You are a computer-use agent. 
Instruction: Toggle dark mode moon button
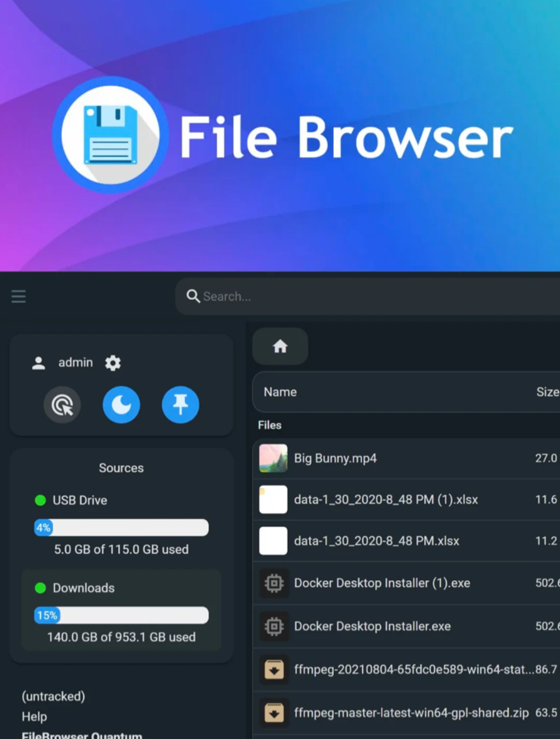tap(121, 405)
